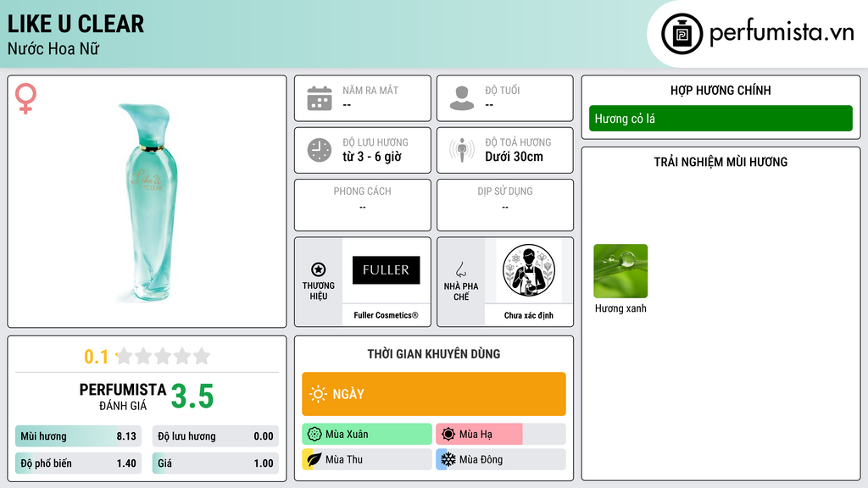
Task: Click the FULLER brand logo
Action: point(386,270)
